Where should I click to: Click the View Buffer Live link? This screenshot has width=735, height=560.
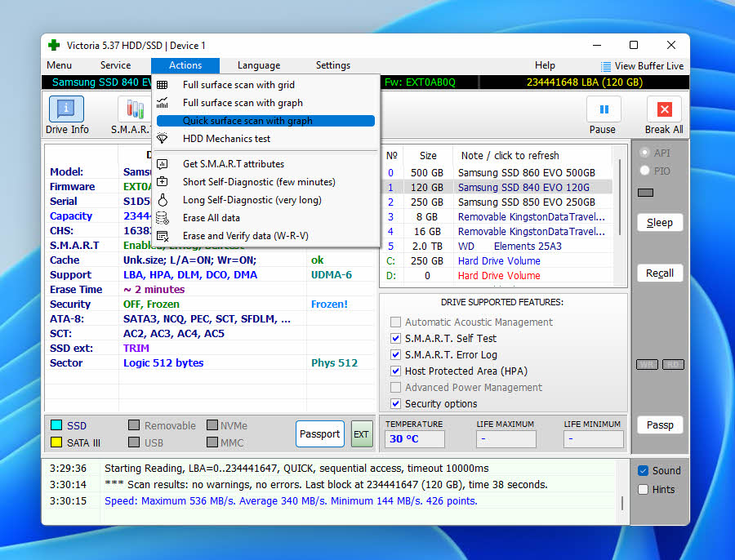click(648, 66)
